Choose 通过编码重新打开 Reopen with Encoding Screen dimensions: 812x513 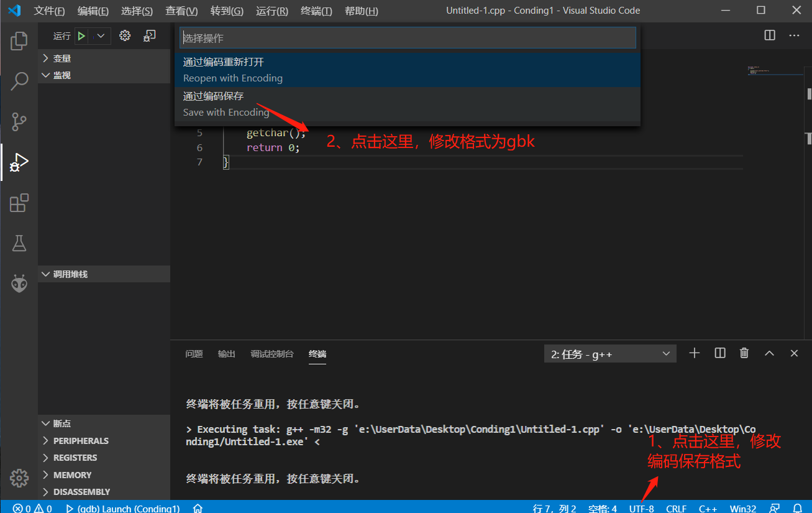(x=408, y=70)
